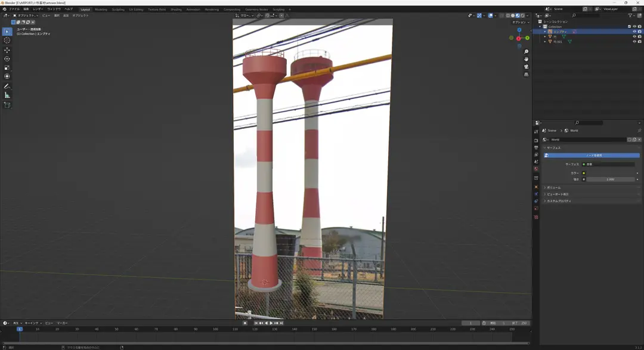644x350 pixels.
Task: Select the Annotate pencil tool
Action: click(7, 86)
